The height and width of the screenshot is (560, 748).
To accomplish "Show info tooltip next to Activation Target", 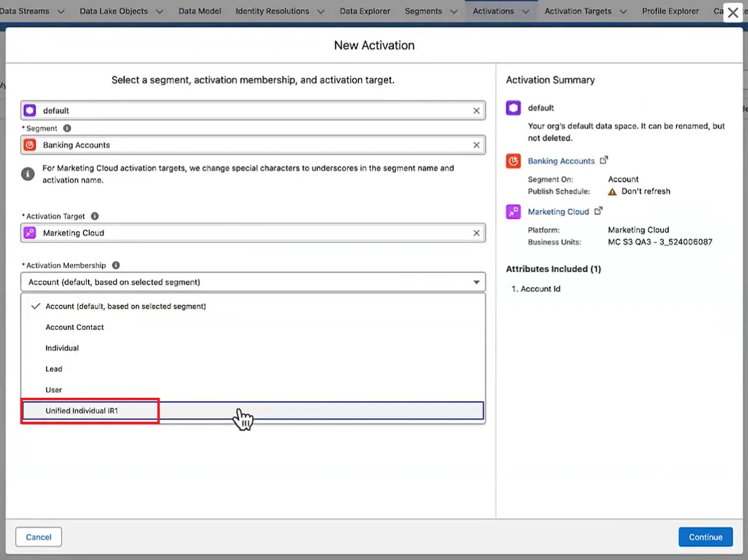I will pyautogui.click(x=95, y=216).
